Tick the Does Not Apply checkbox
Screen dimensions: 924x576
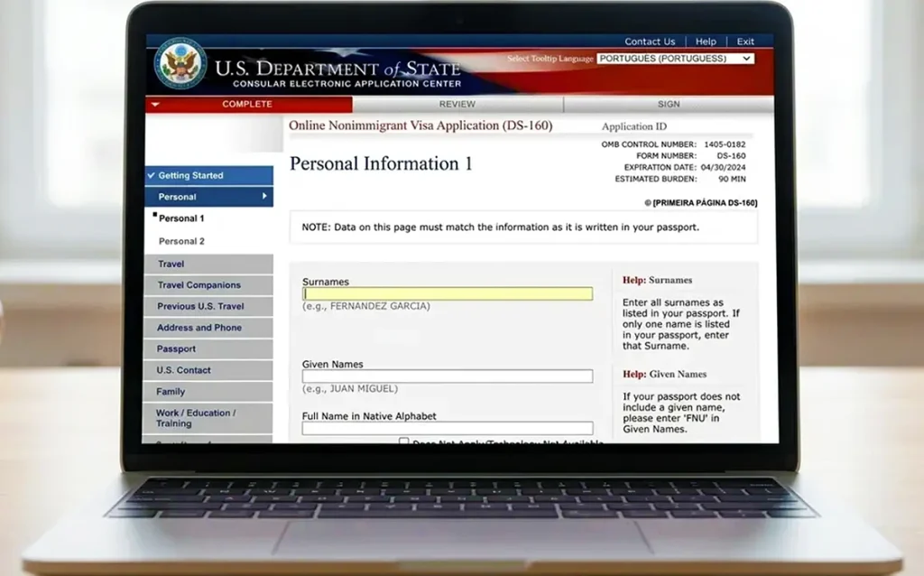pyautogui.click(x=403, y=441)
